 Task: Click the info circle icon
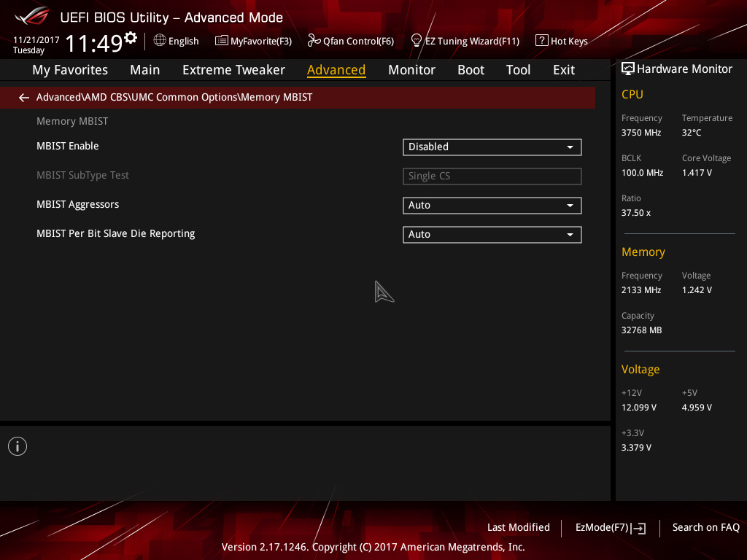tap(18, 446)
